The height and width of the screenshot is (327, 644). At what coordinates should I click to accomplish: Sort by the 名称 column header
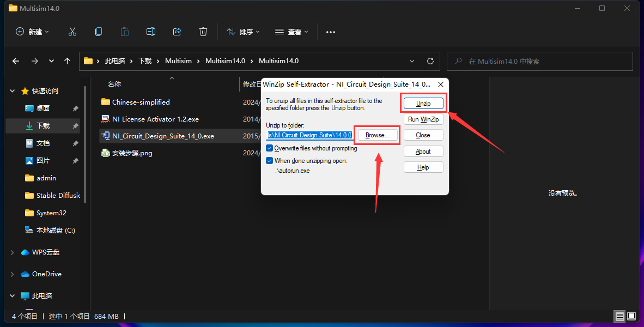point(114,84)
